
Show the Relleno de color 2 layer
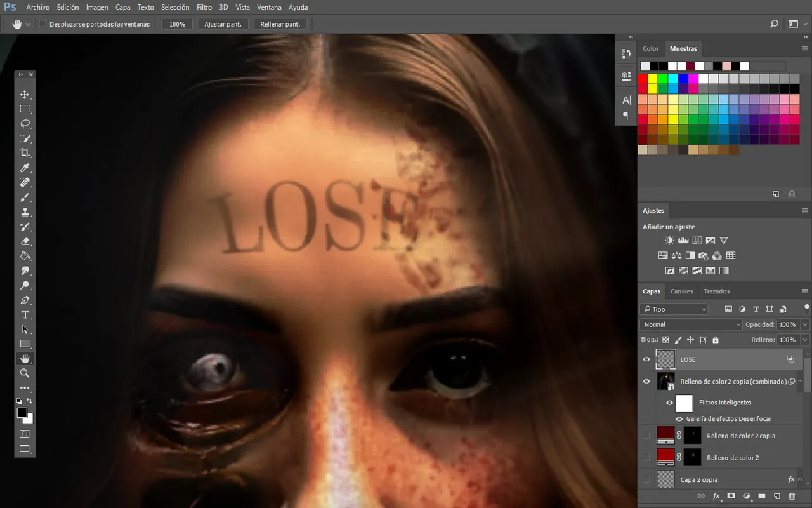point(646,458)
